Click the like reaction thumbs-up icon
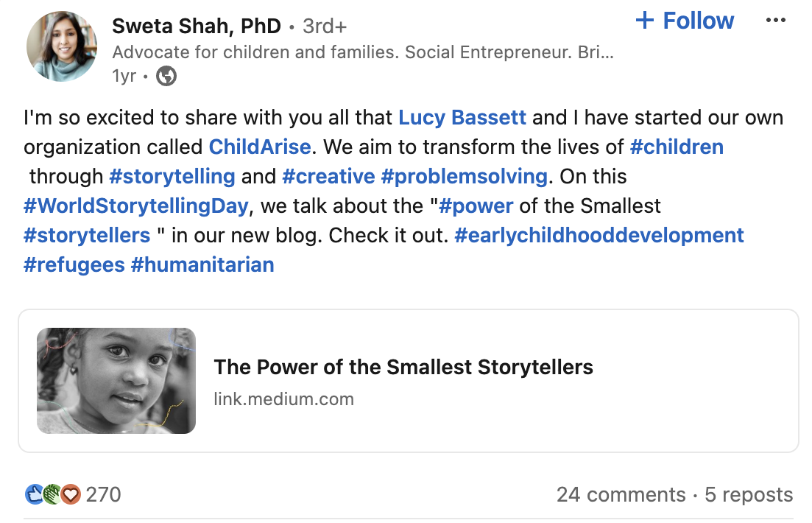 (x=34, y=494)
